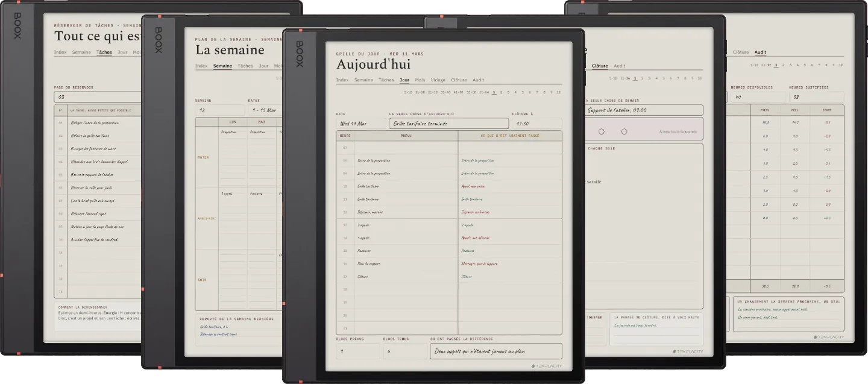Tap the Semaine number field showing 12
The width and height of the screenshot is (868, 384).
(219, 110)
